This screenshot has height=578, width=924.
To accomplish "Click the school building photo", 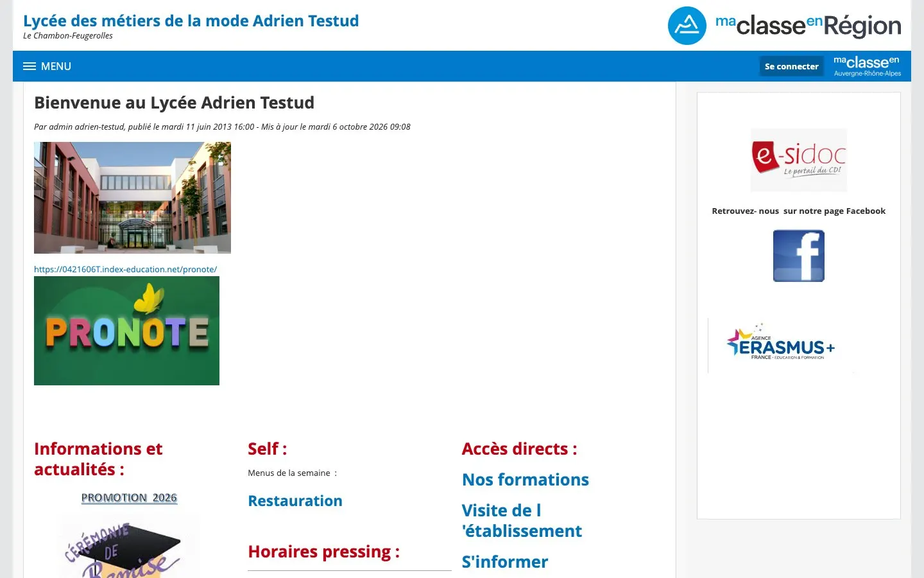I will 132,198.
